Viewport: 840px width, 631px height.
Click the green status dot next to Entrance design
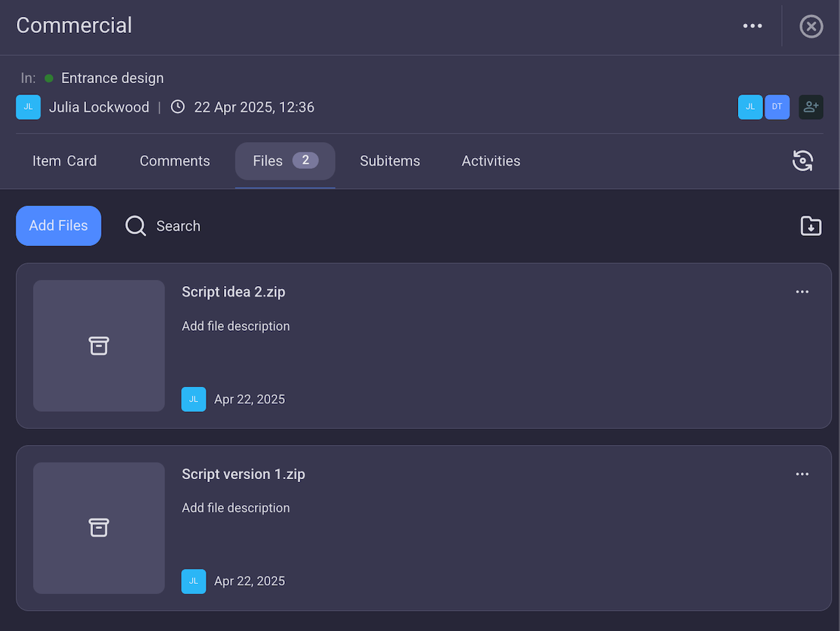pos(48,78)
